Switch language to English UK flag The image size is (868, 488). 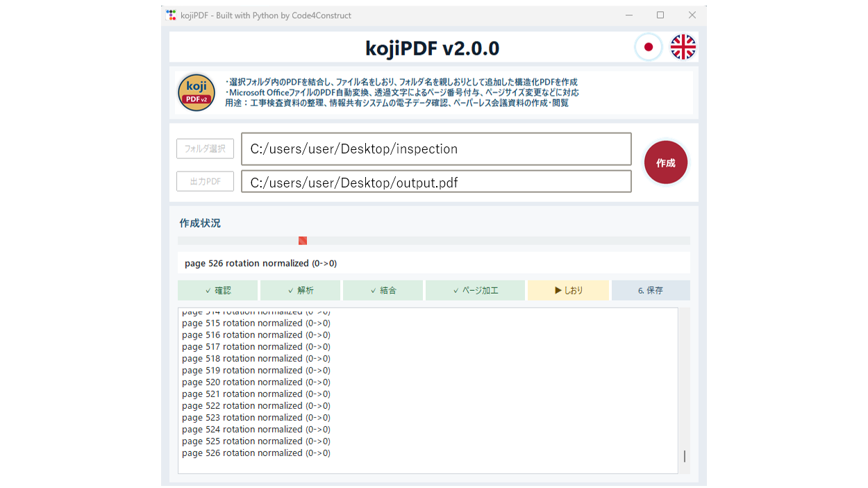point(683,47)
